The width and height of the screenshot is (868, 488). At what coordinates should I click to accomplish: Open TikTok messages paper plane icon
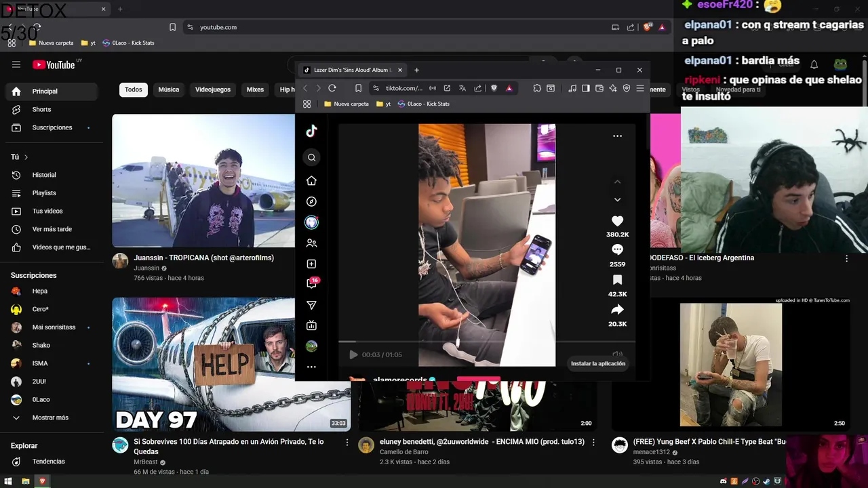(311, 305)
